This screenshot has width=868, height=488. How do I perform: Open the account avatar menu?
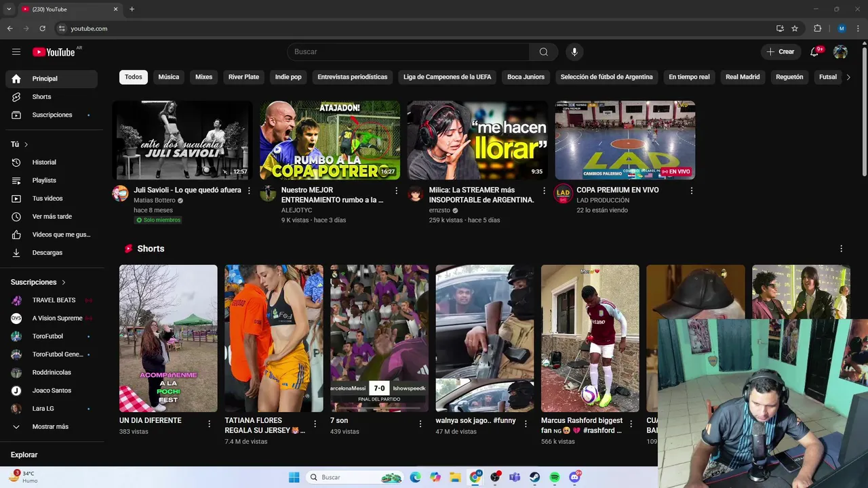840,52
